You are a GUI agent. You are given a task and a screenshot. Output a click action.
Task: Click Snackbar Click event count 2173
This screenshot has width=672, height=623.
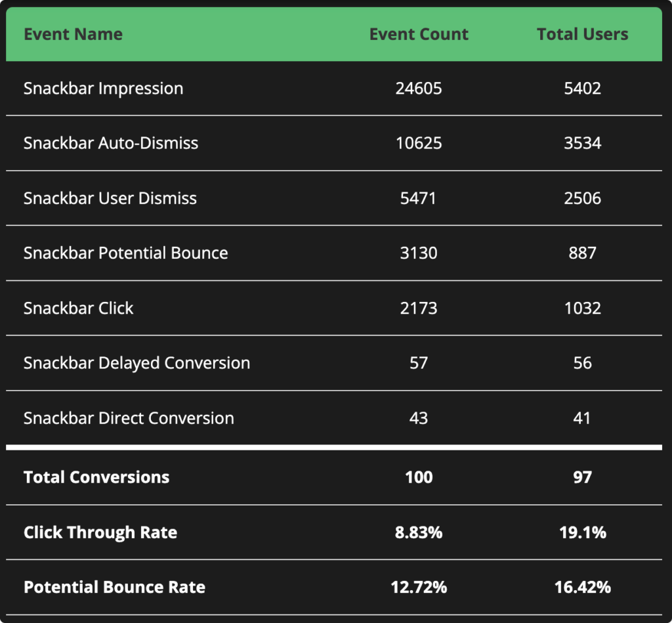click(x=419, y=309)
